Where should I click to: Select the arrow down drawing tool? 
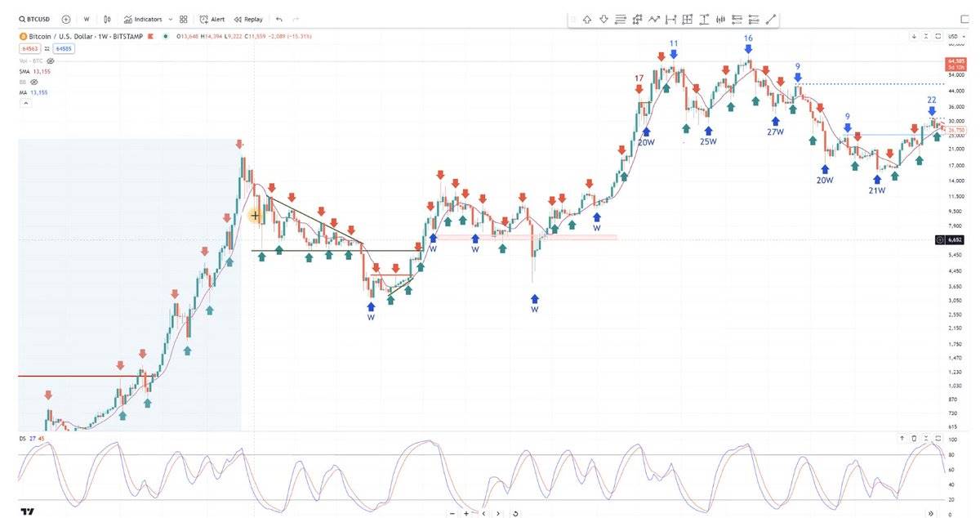(604, 20)
